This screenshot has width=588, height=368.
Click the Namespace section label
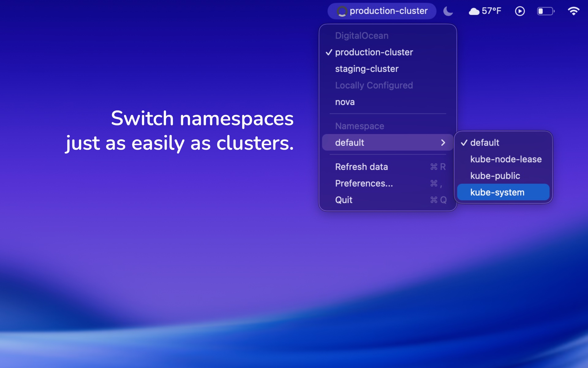(360, 126)
